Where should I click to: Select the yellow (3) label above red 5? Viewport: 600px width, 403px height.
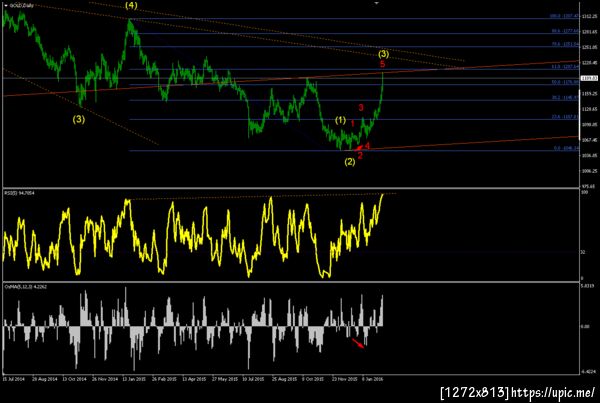tap(383, 54)
